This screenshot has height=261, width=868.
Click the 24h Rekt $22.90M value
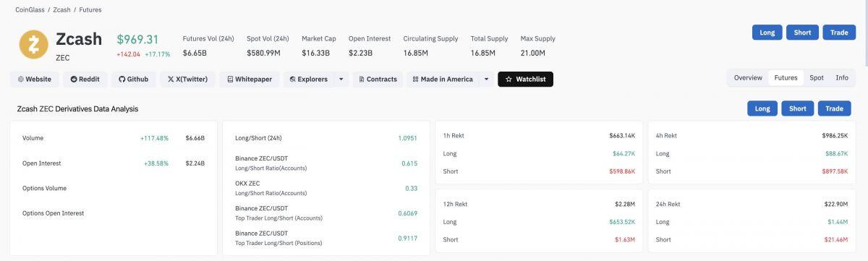(837, 204)
